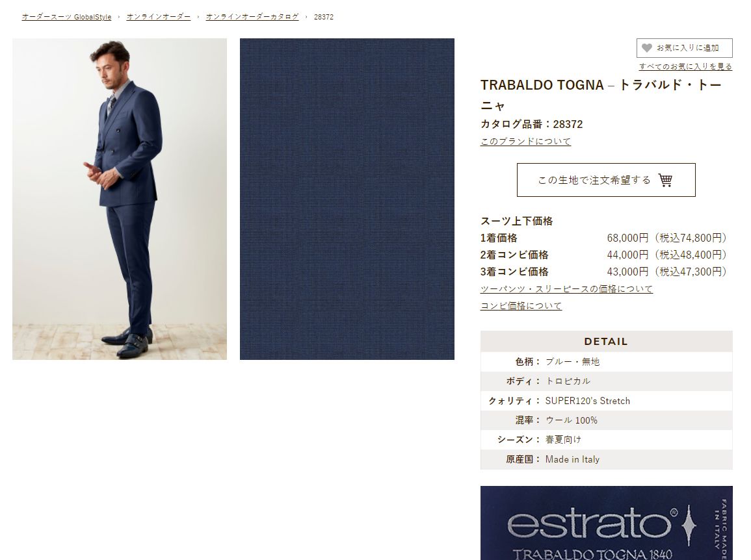Click この生地で注文希望する order button
This screenshot has width=751, height=560.
pyautogui.click(x=606, y=180)
